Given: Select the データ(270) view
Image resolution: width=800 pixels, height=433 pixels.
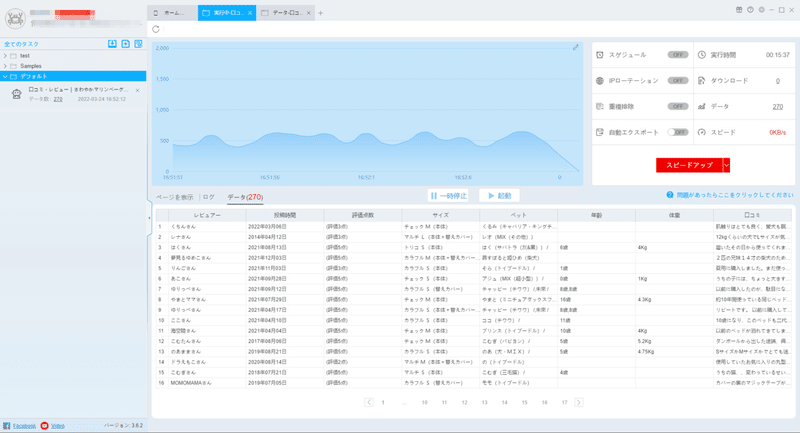Looking at the screenshot, I should [245, 197].
